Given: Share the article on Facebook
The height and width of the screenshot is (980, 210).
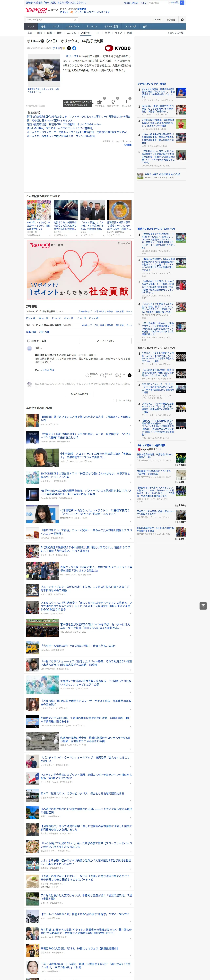Looking at the screenshot, I should point(74,48).
